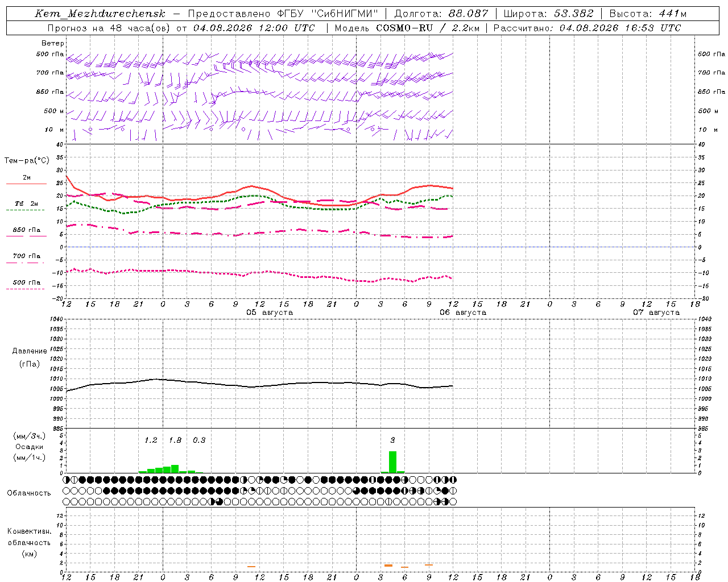The image size is (728, 582).
Task: Click the Ветер wind panel label
Action: [53, 43]
